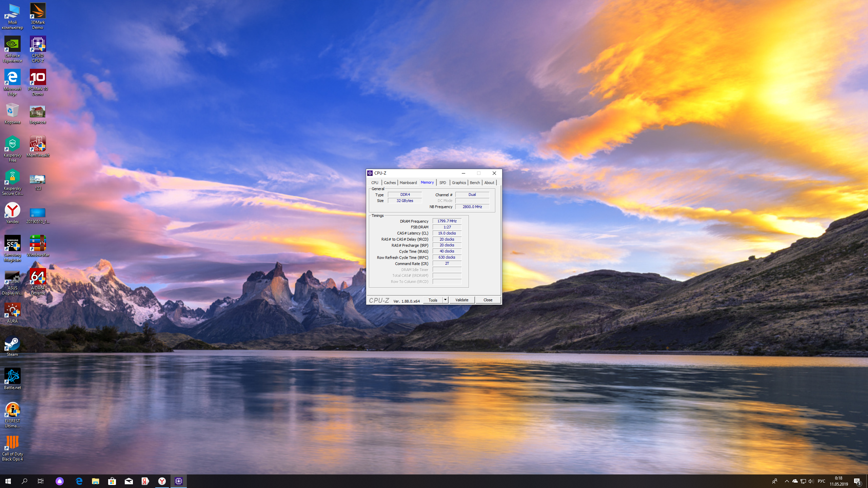
Task: Open the 3DMark Demo desktop icon
Action: (38, 16)
